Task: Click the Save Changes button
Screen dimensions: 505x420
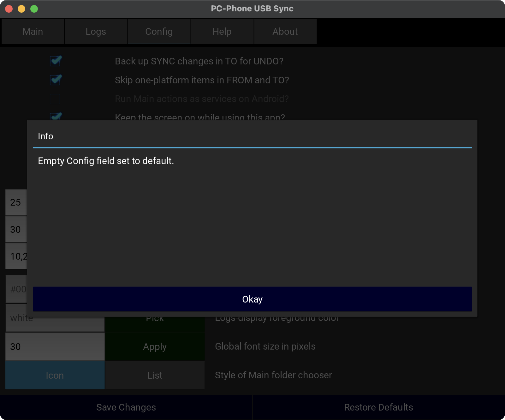Action: [126, 407]
